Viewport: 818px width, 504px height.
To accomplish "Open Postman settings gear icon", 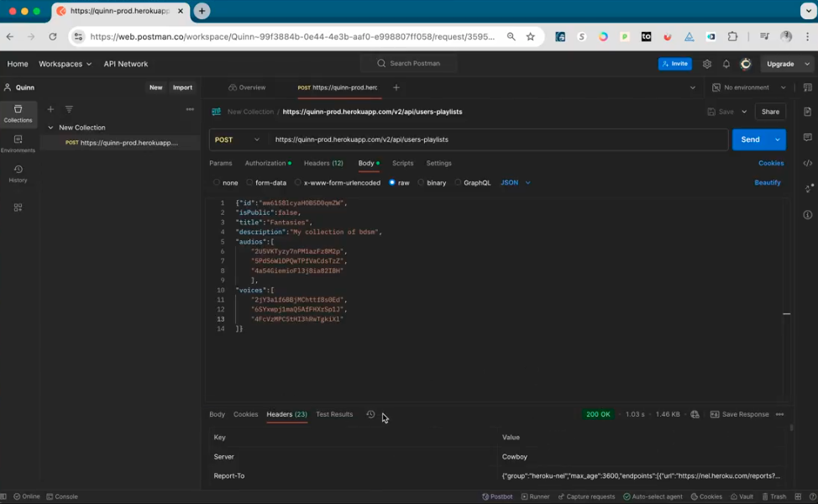I will tap(707, 64).
